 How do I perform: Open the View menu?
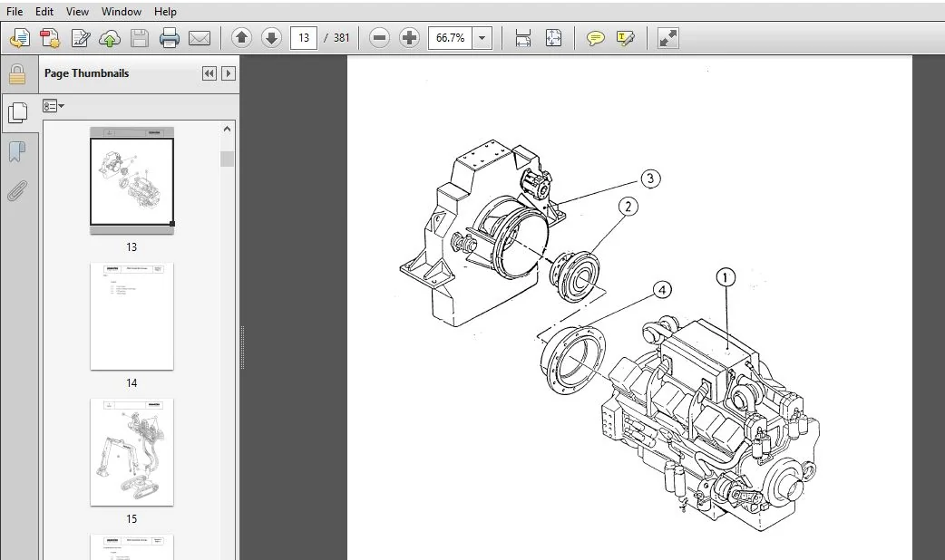[77, 12]
